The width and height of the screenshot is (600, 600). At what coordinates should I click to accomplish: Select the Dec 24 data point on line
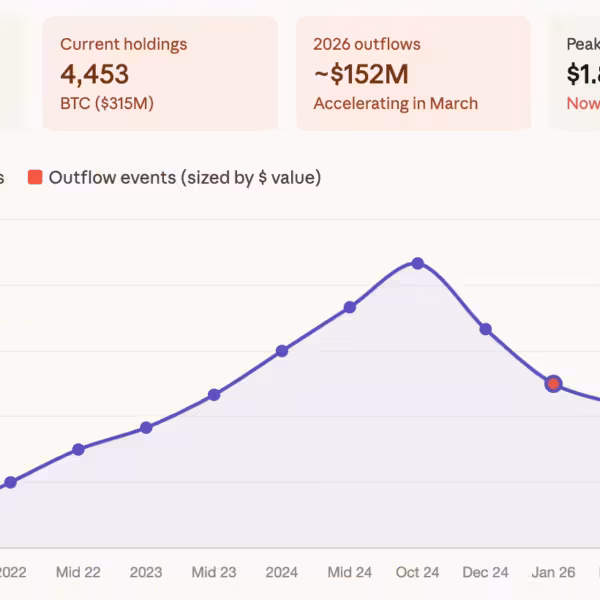486,329
